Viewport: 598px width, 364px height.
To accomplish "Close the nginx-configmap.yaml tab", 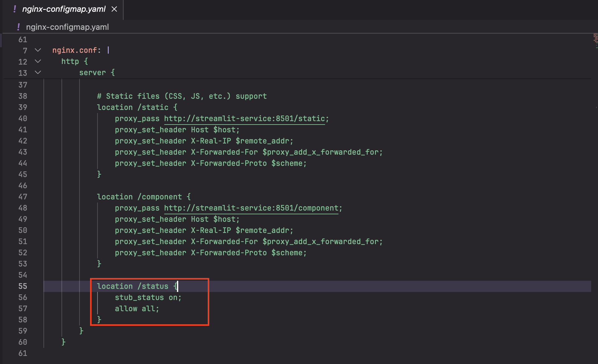I will click(x=114, y=9).
